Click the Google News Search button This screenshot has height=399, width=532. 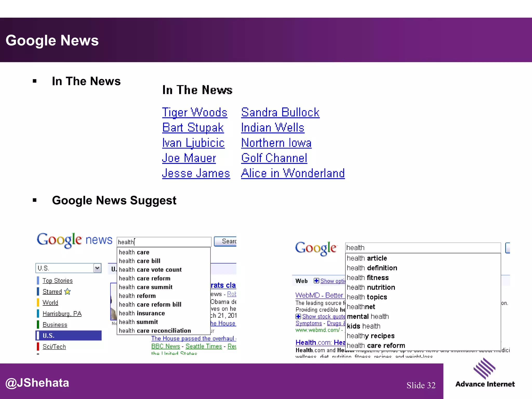tap(225, 241)
